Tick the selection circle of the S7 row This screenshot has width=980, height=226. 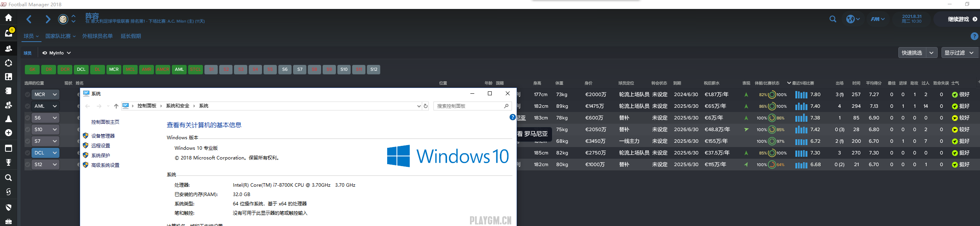[x=27, y=141]
